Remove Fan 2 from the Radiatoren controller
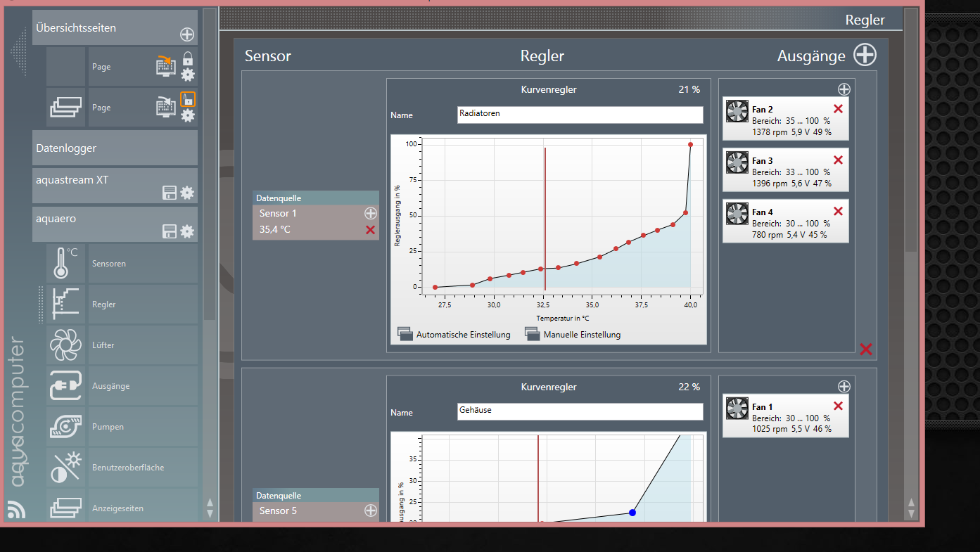The height and width of the screenshot is (552, 980). pos(838,108)
